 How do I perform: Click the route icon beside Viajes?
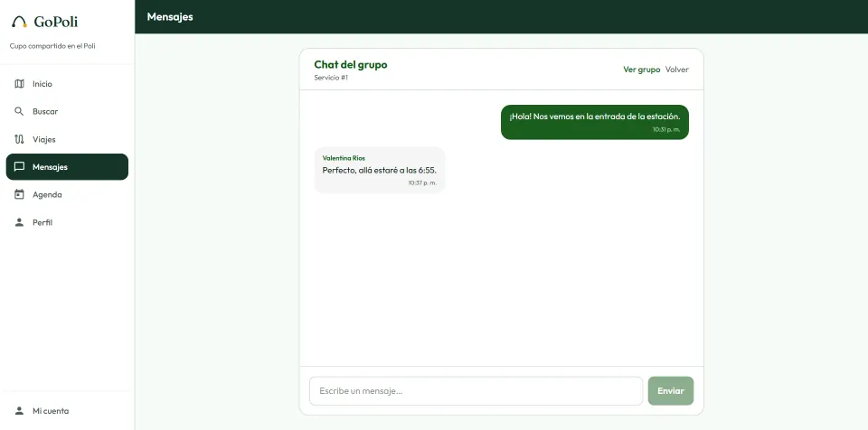click(19, 139)
